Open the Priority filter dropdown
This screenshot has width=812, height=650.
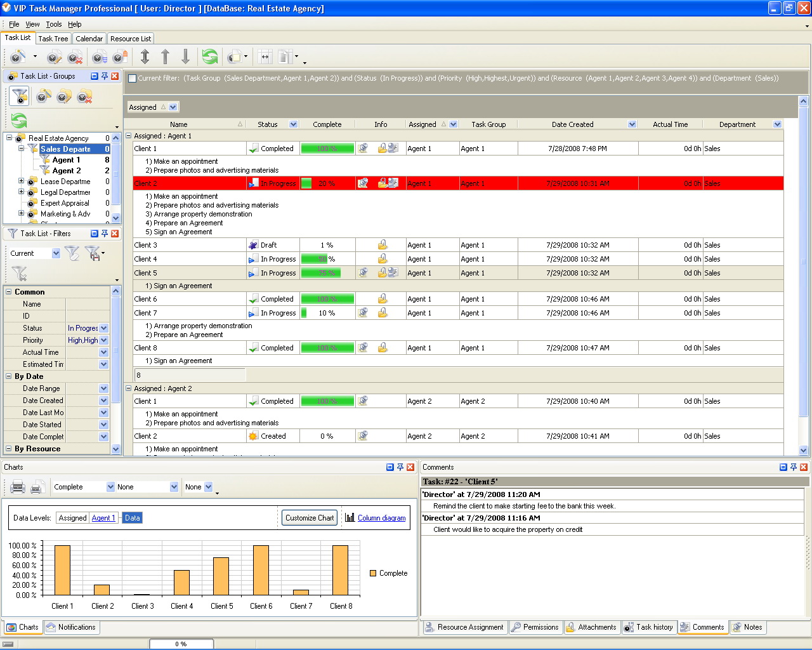[x=104, y=340]
